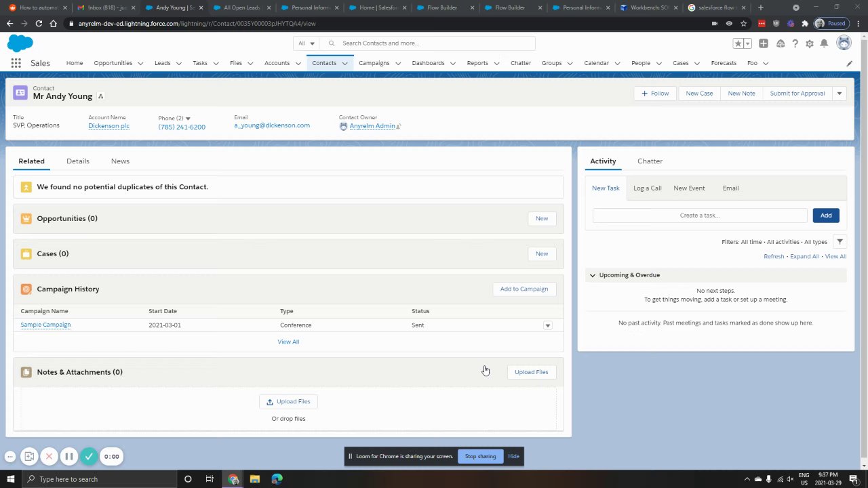
Task: Add the new task
Action: point(826,216)
